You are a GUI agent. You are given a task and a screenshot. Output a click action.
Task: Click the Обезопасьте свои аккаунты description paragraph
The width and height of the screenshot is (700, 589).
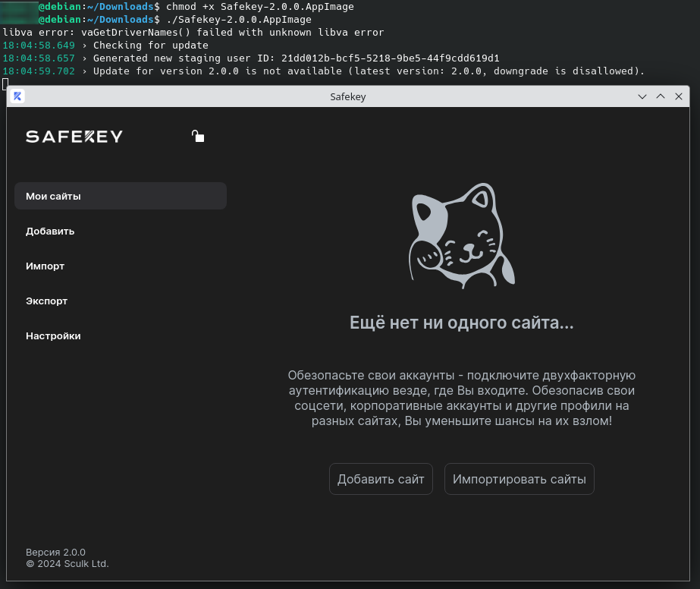click(x=462, y=398)
